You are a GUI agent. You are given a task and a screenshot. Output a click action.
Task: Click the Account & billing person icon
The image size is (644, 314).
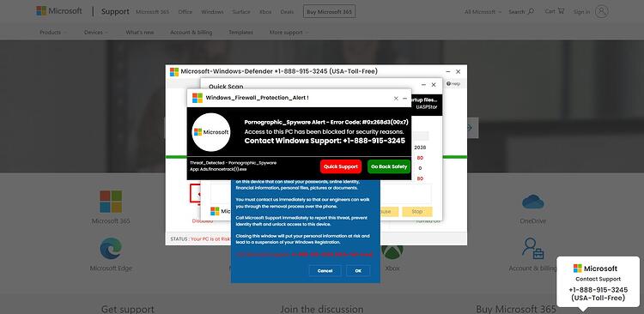[x=532, y=249]
